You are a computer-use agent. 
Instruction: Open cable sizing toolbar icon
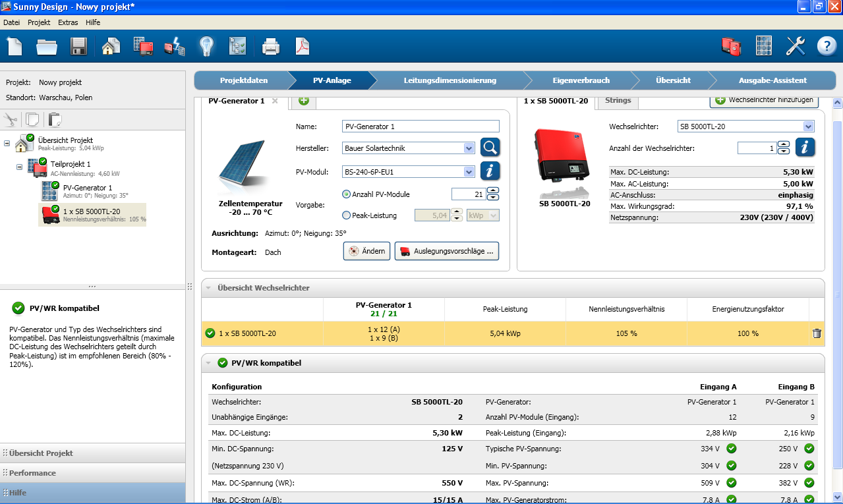(x=175, y=46)
